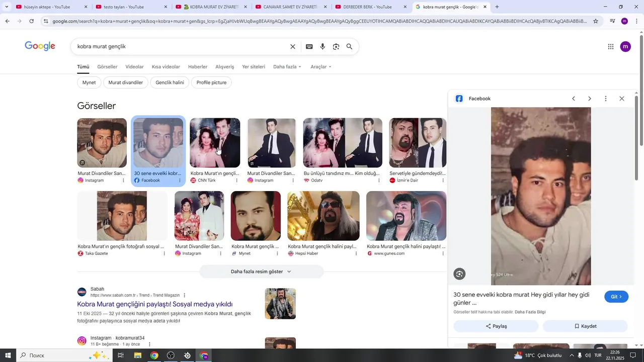The height and width of the screenshot is (362, 644).
Task: Open the www.gunes.com image thumbnail
Action: (406, 216)
